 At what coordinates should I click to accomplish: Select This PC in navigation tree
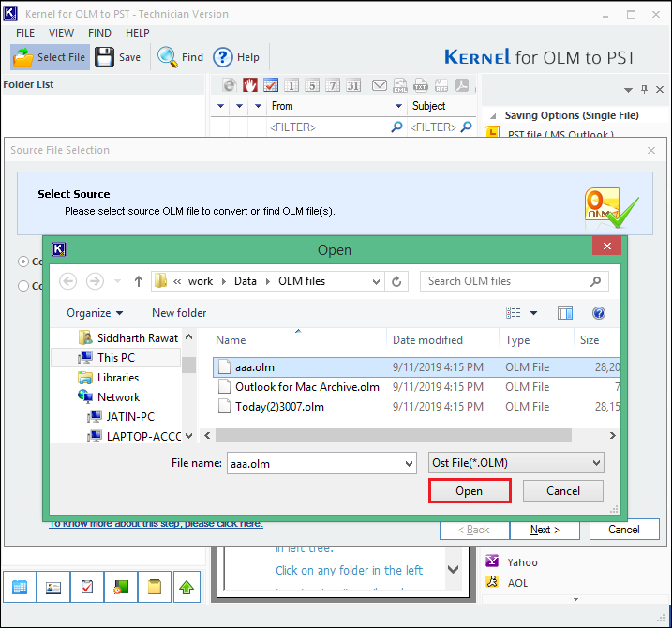[115, 357]
